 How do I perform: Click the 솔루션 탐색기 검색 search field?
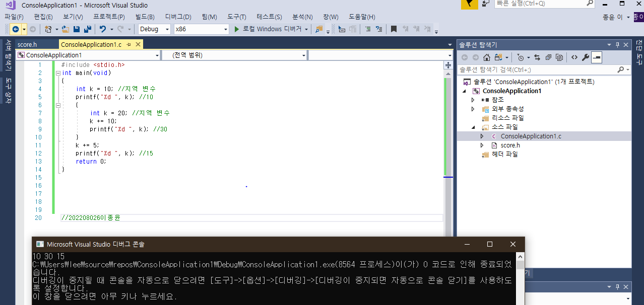[x=544, y=69]
